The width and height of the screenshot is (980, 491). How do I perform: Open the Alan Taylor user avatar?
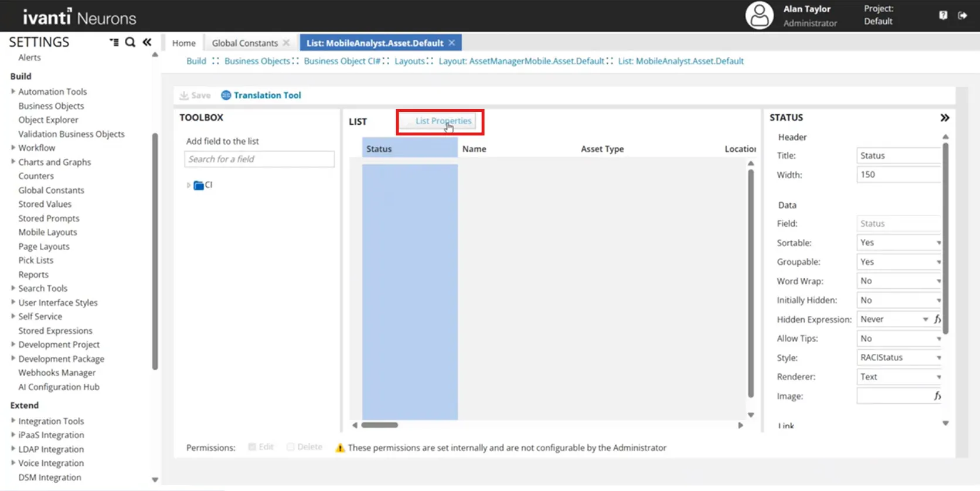[x=759, y=15]
